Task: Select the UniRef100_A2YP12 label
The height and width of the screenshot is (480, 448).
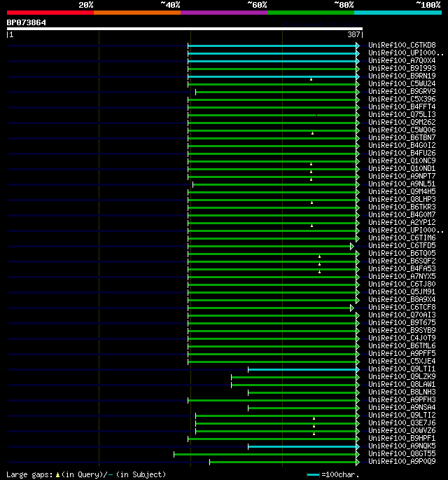Action: coord(402,222)
